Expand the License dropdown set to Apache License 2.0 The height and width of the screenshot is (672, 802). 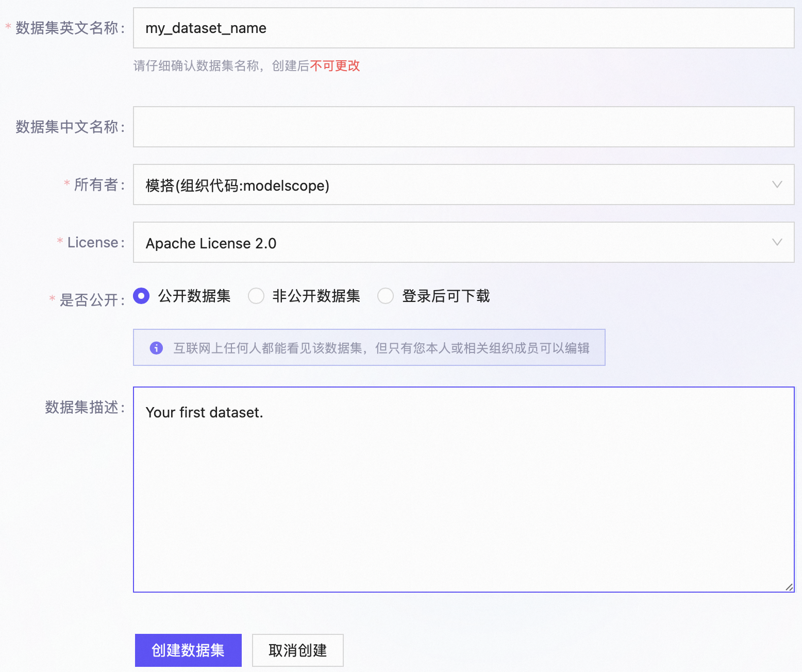point(463,242)
